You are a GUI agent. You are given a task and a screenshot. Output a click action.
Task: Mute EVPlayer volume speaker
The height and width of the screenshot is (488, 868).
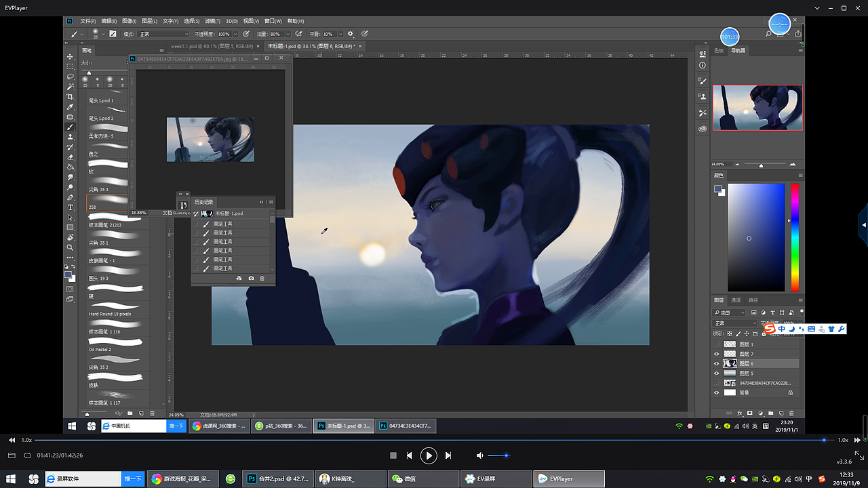point(480,455)
